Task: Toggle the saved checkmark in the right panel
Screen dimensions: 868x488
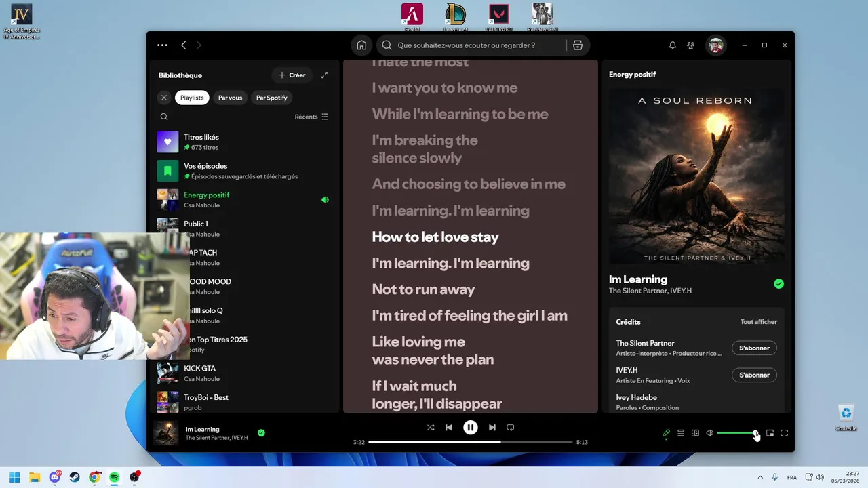Action: click(x=778, y=284)
